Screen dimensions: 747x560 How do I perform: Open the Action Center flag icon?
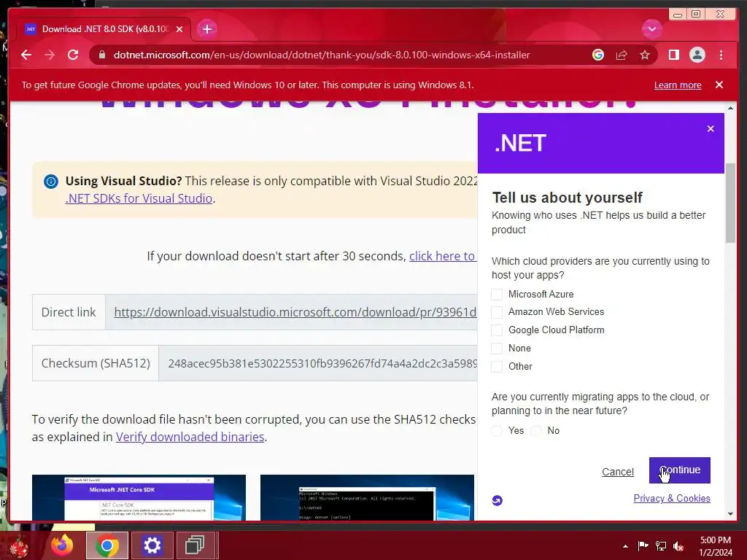coord(643,546)
